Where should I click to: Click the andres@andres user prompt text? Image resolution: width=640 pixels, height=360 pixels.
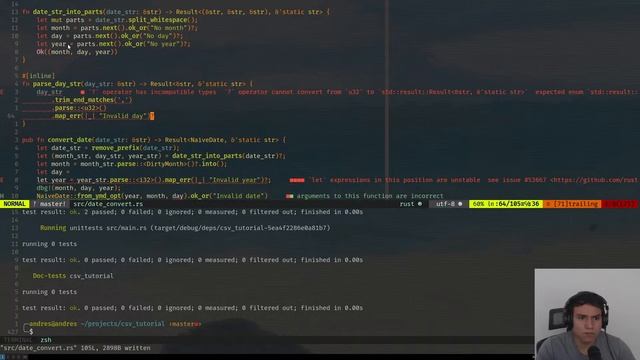(53, 324)
